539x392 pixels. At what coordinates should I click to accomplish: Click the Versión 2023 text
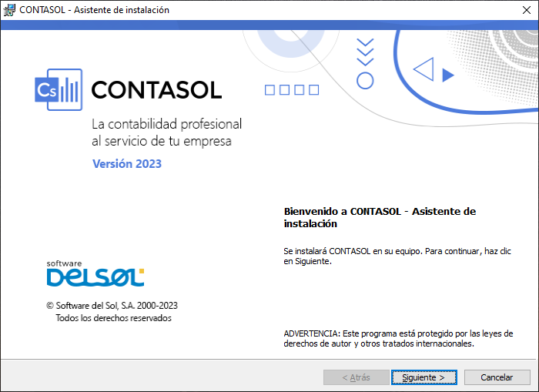pos(127,164)
